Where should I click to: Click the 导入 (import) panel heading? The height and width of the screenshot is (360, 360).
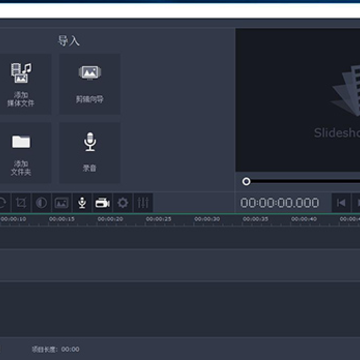click(x=69, y=41)
